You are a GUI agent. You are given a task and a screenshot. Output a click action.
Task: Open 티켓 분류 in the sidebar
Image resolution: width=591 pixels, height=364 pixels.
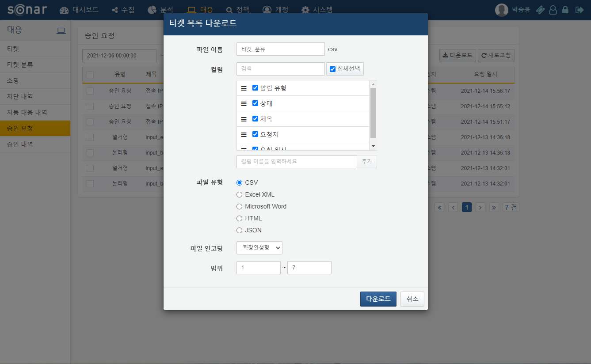click(x=20, y=65)
